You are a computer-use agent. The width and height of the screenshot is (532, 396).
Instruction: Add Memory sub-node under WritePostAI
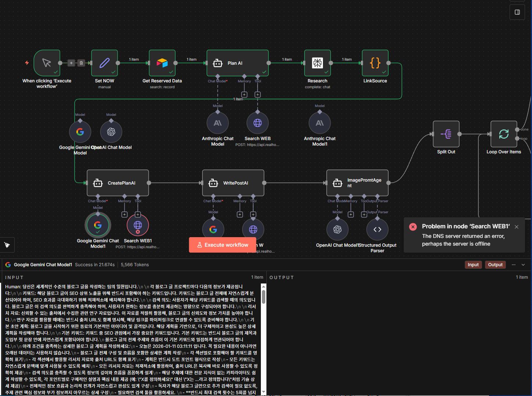(x=240, y=214)
